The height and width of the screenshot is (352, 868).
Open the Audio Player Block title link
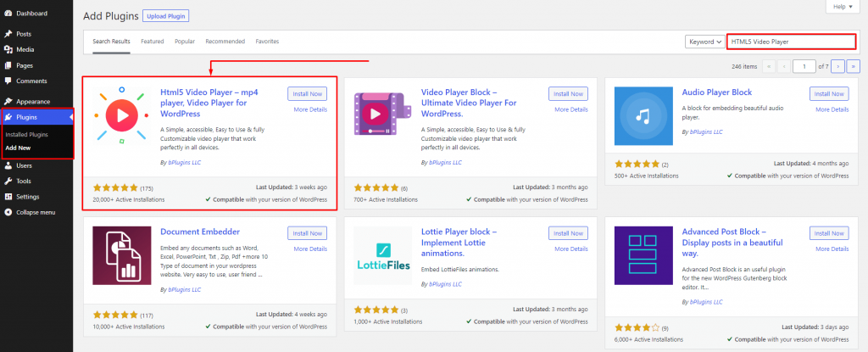717,92
